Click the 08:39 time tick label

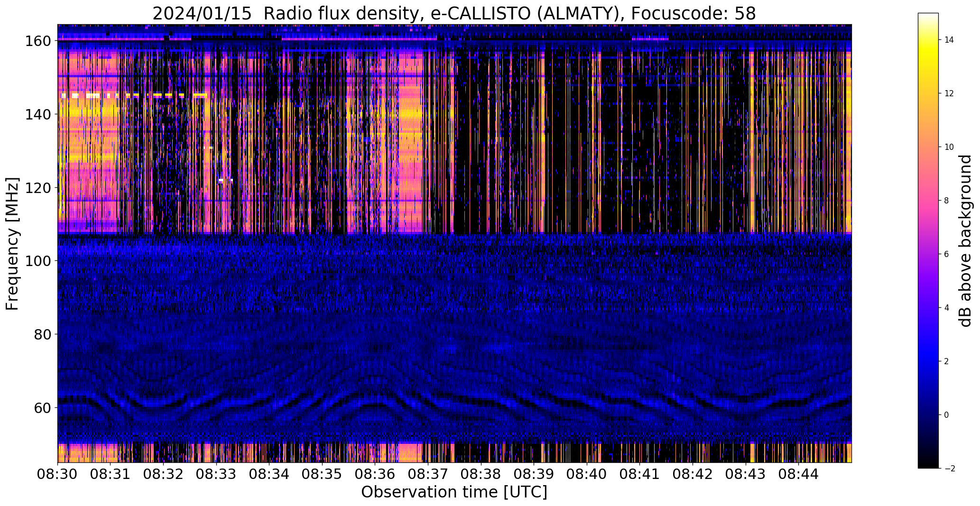(534, 473)
